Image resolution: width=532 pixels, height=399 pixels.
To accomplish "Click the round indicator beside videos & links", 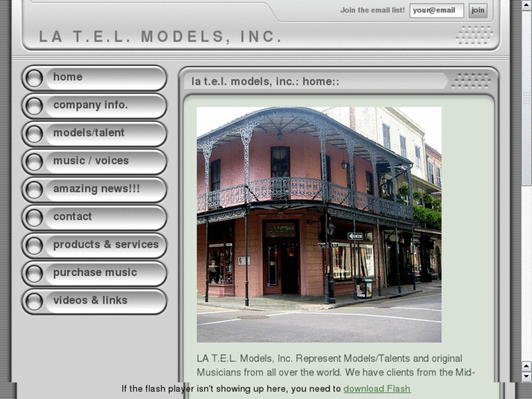I will pos(34,302).
